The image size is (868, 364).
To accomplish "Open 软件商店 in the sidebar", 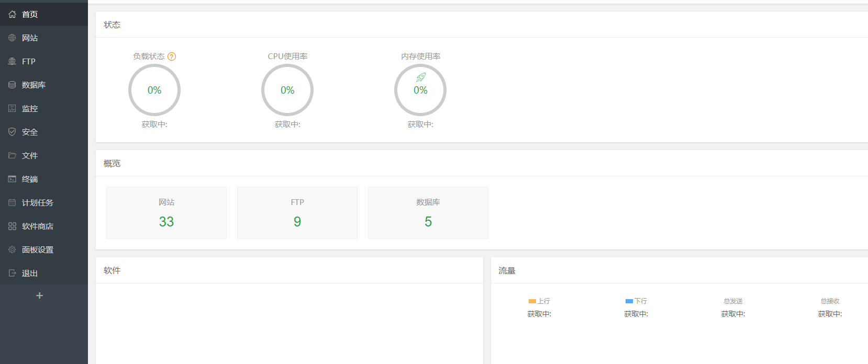I will pyautogui.click(x=44, y=226).
